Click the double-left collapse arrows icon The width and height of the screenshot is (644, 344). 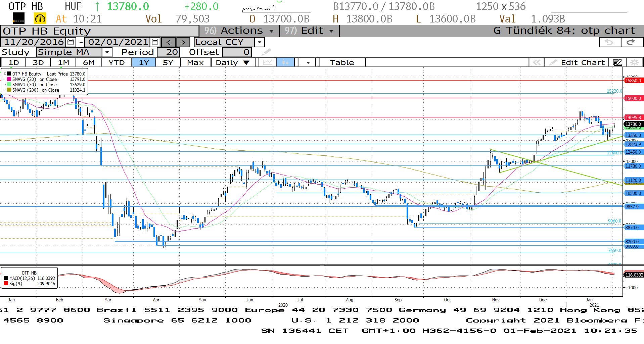pos(537,62)
